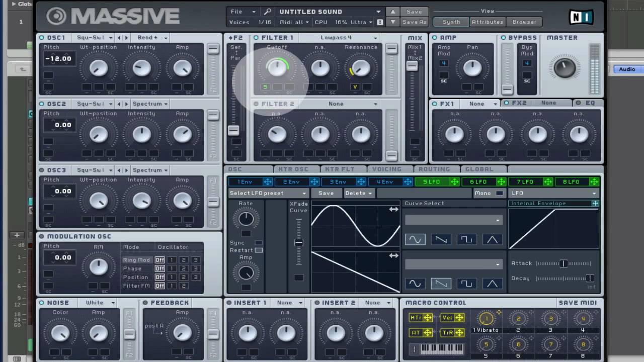The width and height of the screenshot is (644, 362).
Task: Open the Global tab
Action: click(482, 169)
